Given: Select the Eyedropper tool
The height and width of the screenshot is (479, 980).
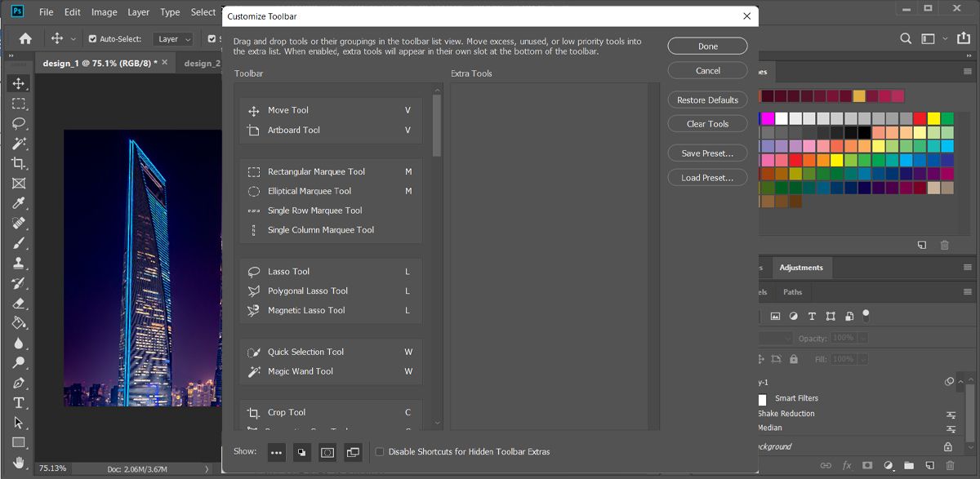Looking at the screenshot, I should click(x=18, y=203).
